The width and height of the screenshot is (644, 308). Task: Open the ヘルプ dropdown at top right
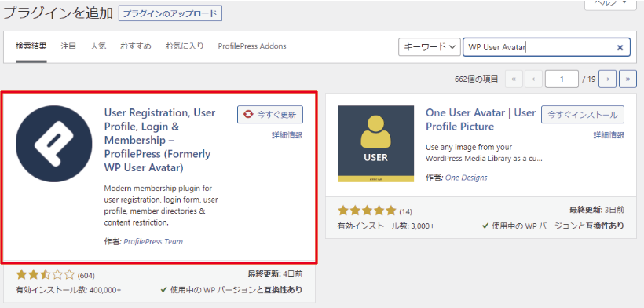pos(611,4)
